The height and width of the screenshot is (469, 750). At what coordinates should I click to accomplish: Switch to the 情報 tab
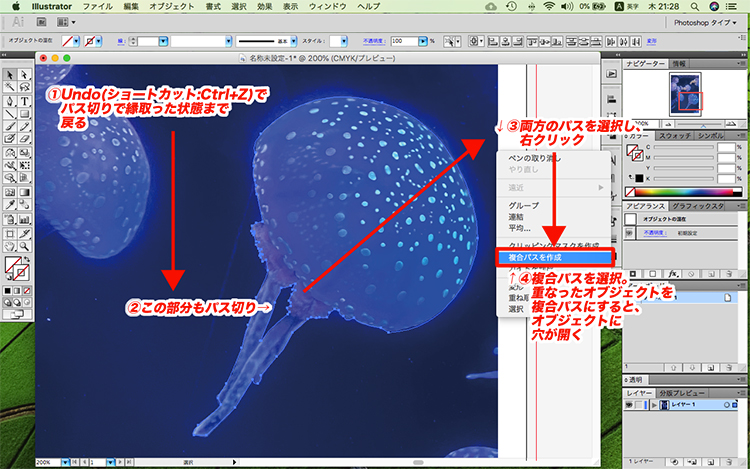click(679, 64)
